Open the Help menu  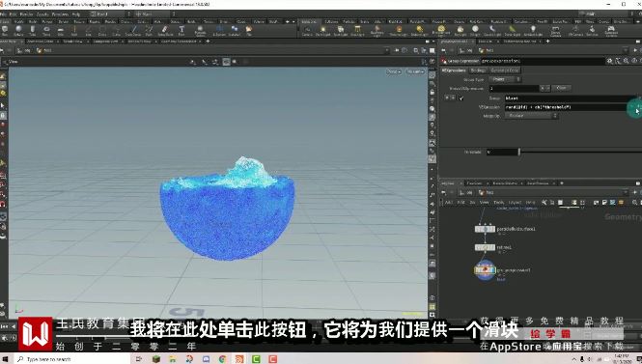pos(75,14)
